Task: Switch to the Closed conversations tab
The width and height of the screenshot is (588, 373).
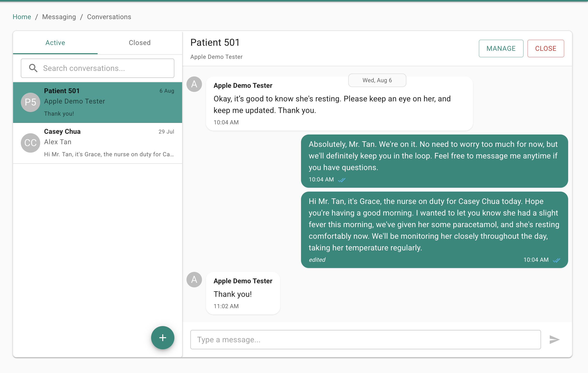Action: click(x=139, y=43)
